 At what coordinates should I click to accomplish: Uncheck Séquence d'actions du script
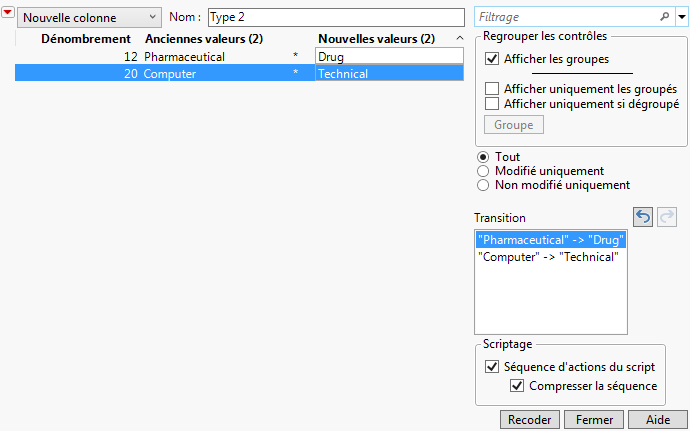(492, 367)
